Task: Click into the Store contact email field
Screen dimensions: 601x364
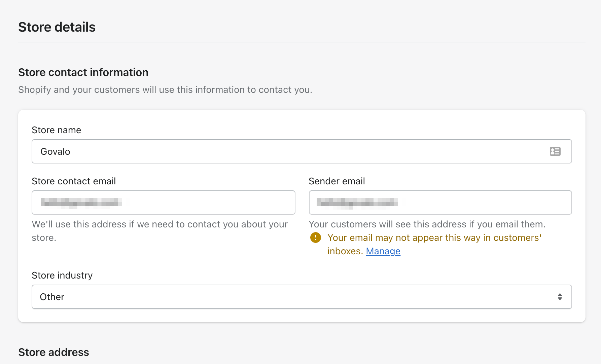Action: pyautogui.click(x=163, y=203)
